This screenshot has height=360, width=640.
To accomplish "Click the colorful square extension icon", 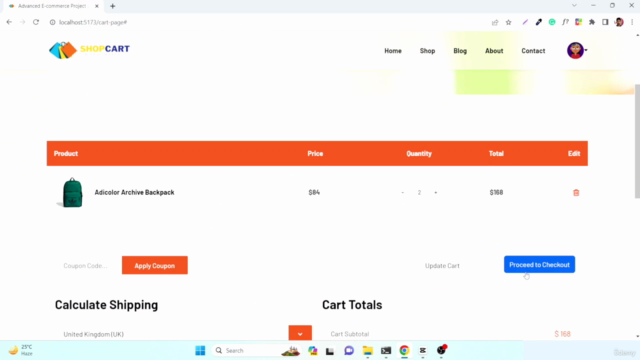I will point(578,22).
